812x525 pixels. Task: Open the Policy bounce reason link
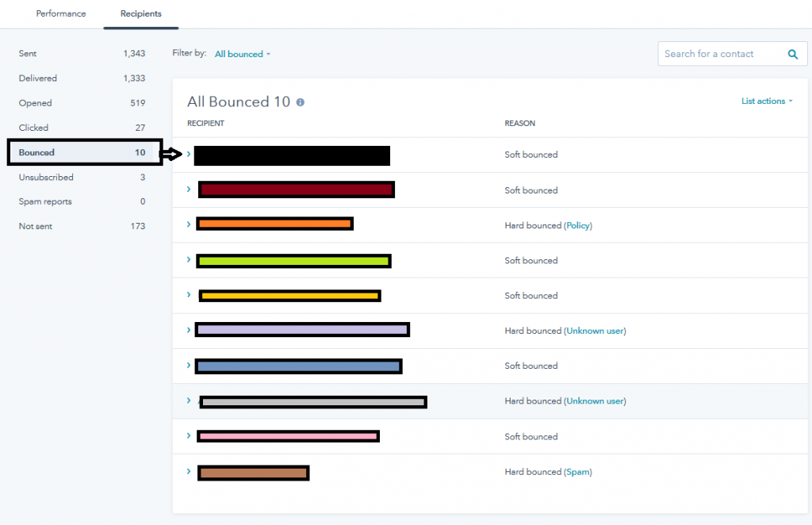pyautogui.click(x=577, y=226)
